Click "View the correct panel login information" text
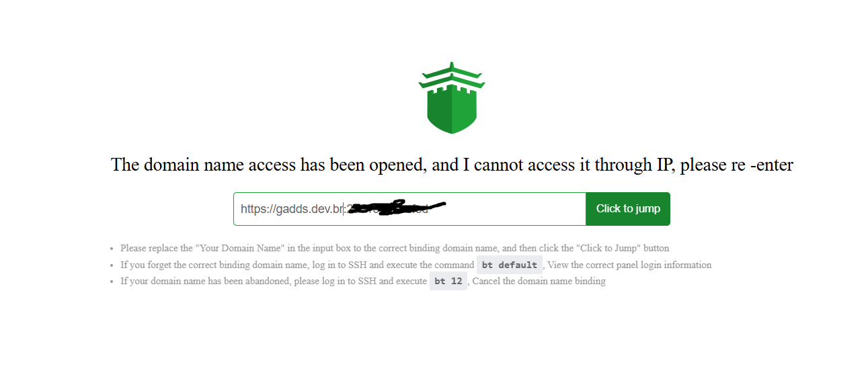Image resolution: width=868 pixels, height=385 pixels. click(x=629, y=265)
